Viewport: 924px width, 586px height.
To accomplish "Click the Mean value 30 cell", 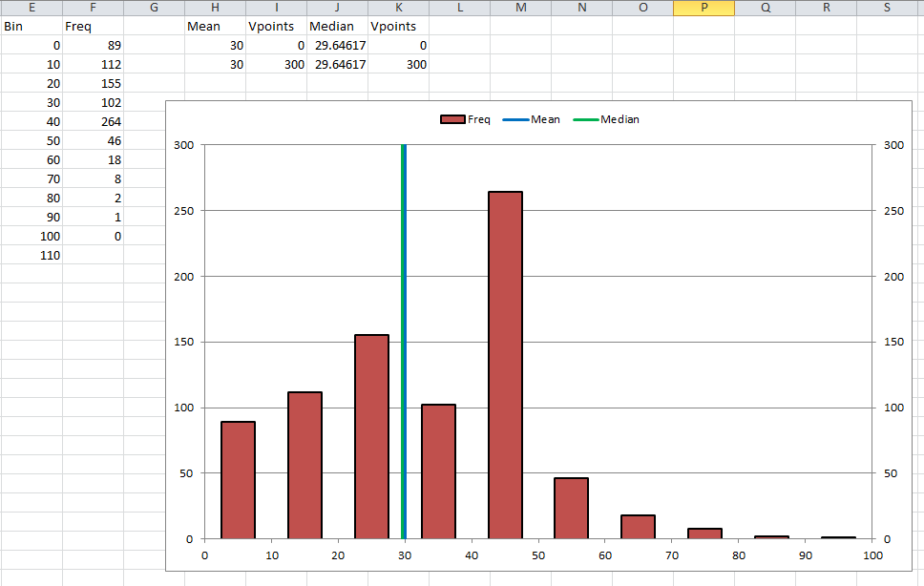I will [215, 45].
